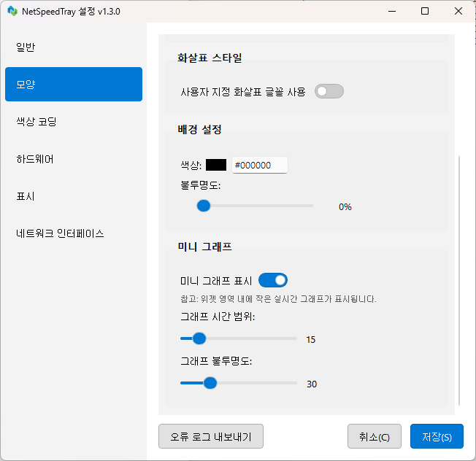The image size is (476, 461).
Task: Minimize the NetSpeedTray settings window
Action: pos(392,11)
